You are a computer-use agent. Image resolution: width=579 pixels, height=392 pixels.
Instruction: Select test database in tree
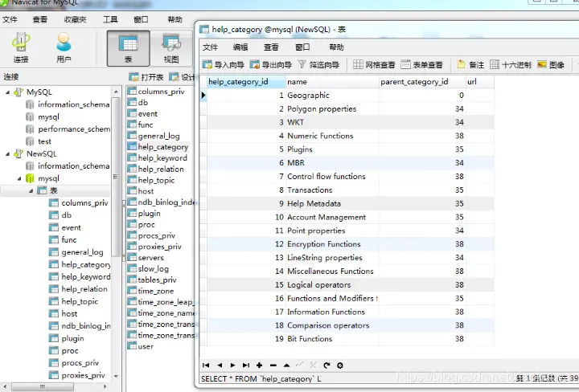pyautogui.click(x=39, y=141)
